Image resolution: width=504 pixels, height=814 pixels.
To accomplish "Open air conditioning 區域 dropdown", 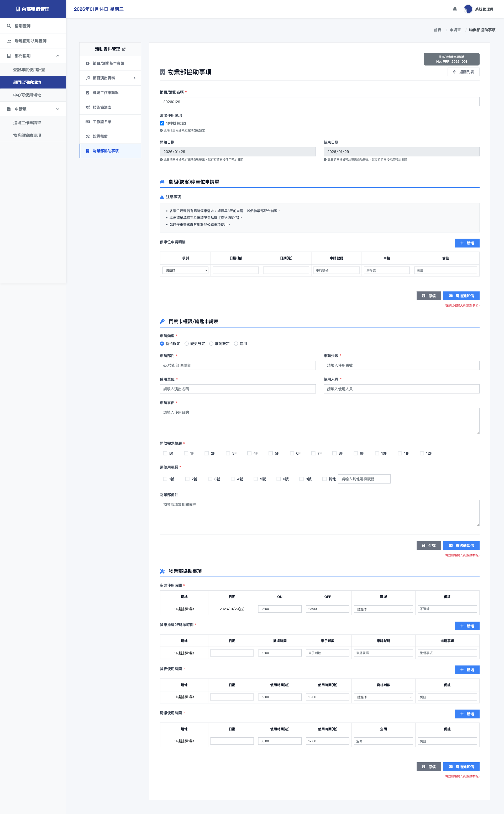I will (383, 609).
